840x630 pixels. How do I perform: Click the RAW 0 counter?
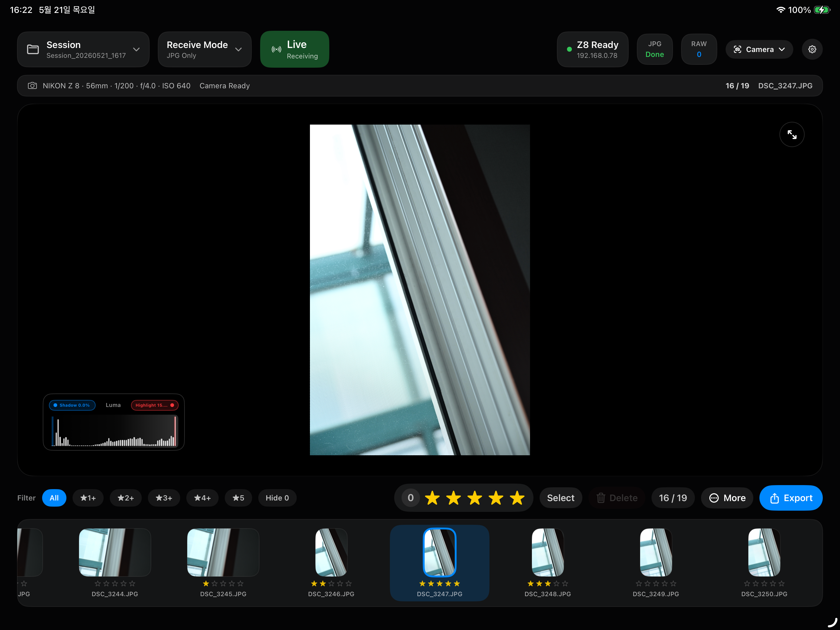point(699,50)
